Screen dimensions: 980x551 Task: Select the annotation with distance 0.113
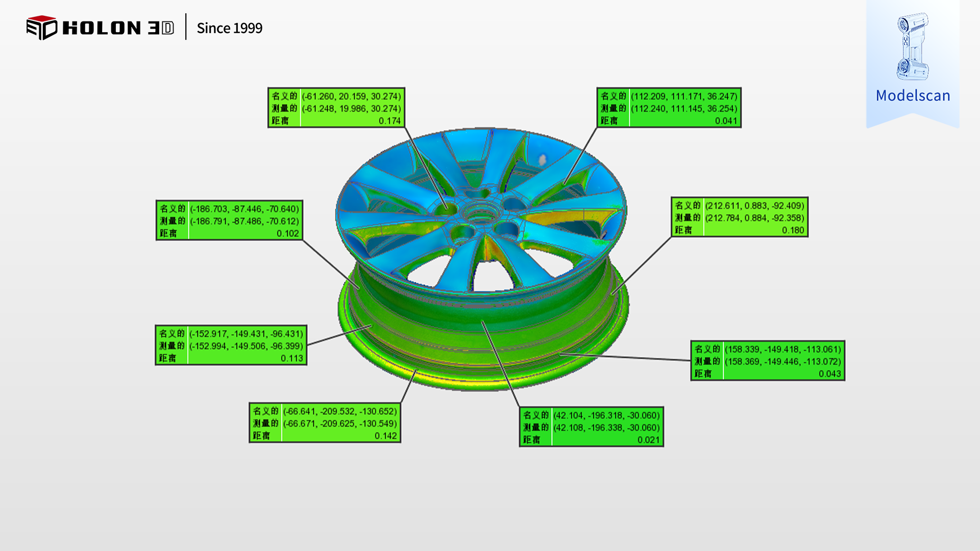tap(231, 345)
